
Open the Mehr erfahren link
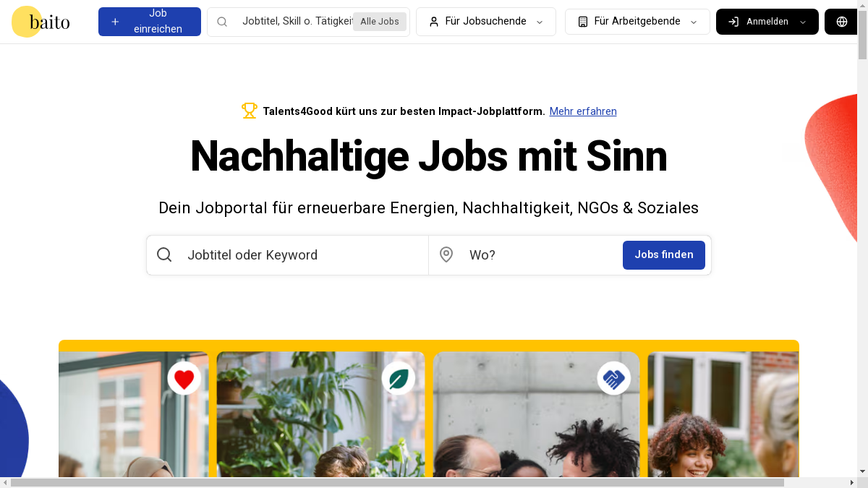coord(583,111)
